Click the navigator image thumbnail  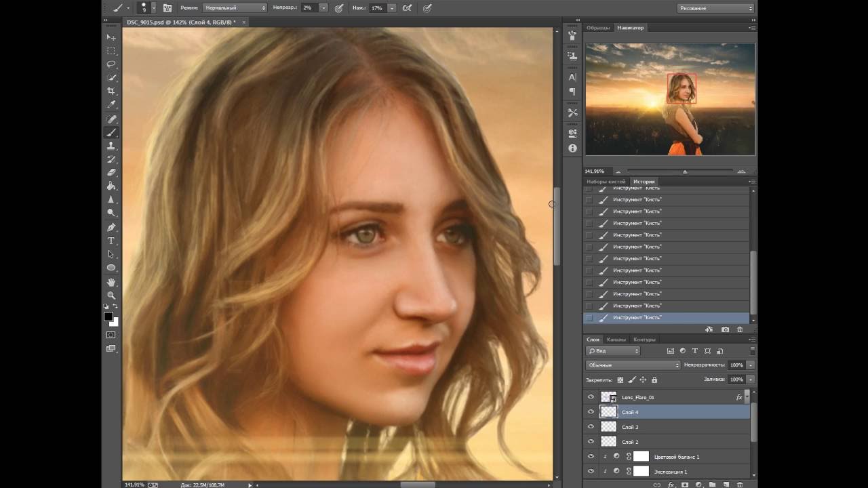click(670, 99)
